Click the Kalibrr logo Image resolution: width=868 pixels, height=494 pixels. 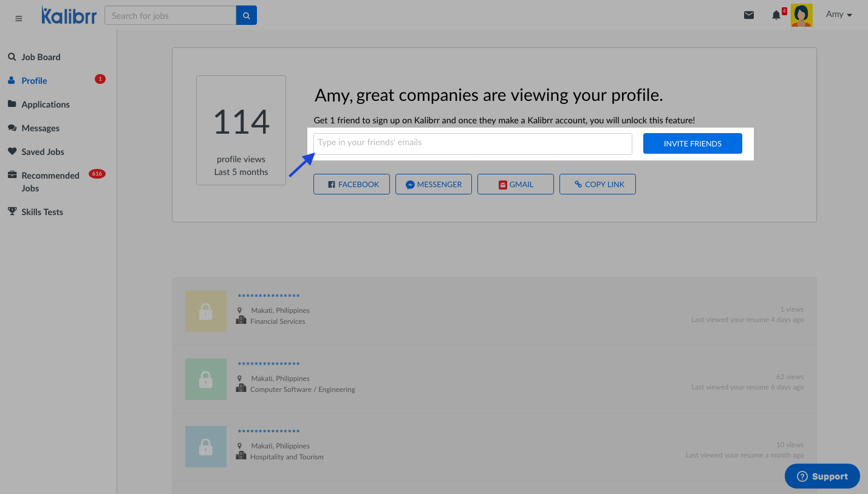tap(69, 16)
